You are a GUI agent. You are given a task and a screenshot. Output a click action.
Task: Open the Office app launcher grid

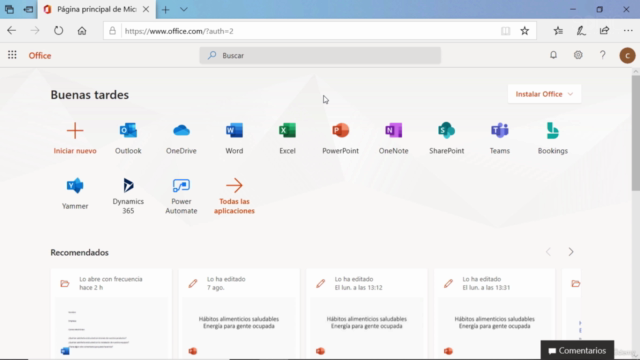12,55
